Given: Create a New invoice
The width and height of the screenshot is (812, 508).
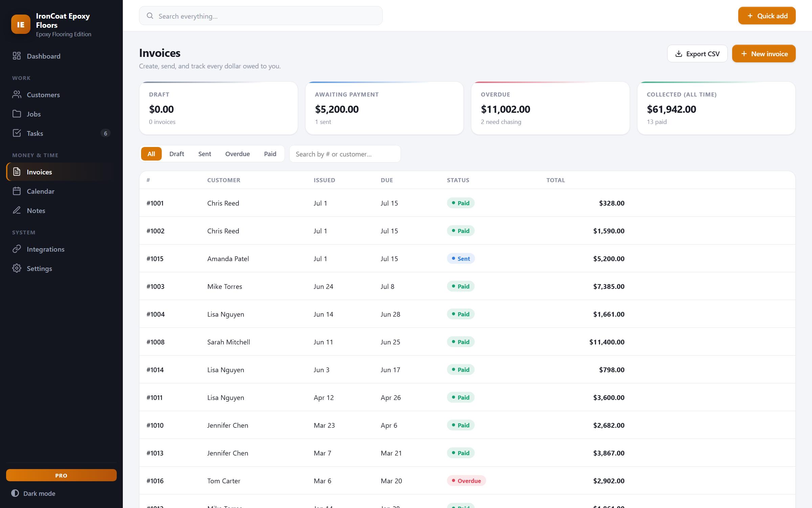Looking at the screenshot, I should click(764, 54).
